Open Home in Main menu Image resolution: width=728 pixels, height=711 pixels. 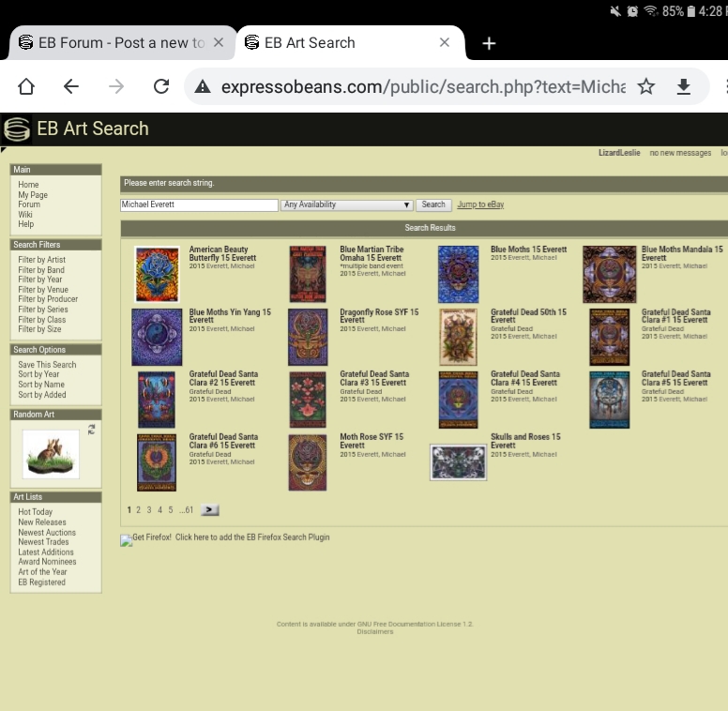click(x=28, y=185)
